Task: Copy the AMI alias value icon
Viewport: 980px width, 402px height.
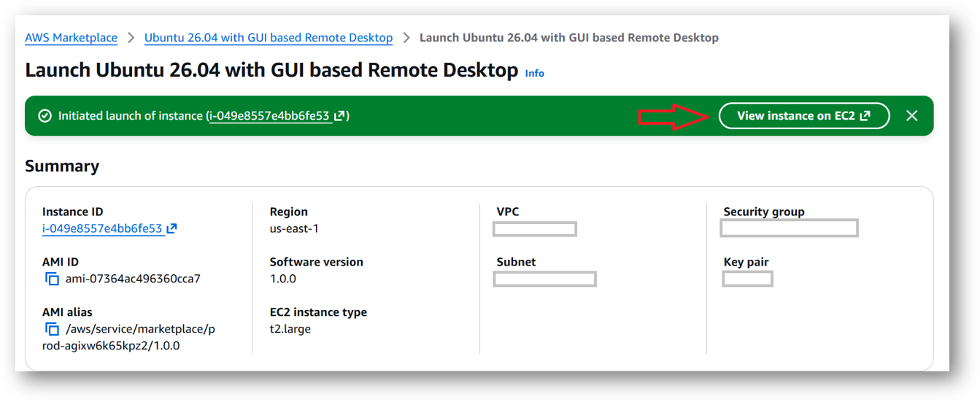Action: (52, 329)
